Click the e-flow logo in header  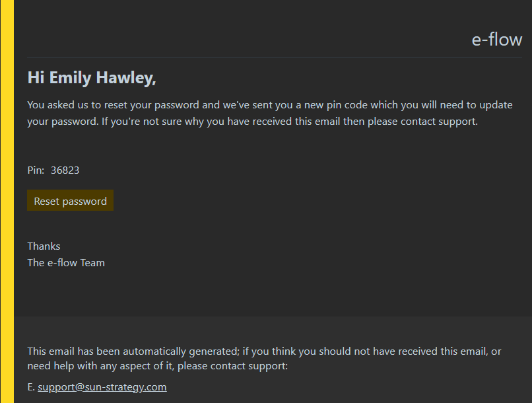pos(497,40)
